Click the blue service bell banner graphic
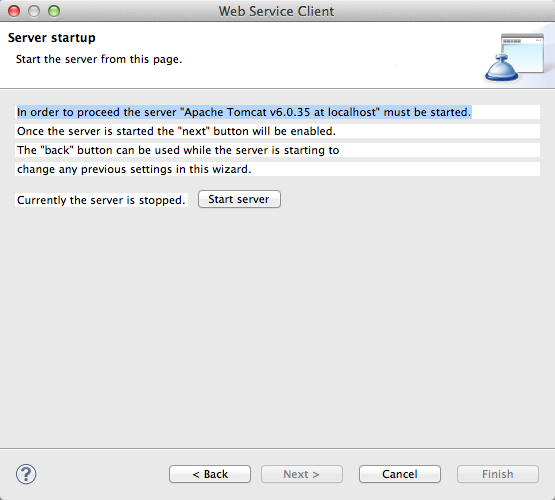Viewport: 555px width, 500px height. point(501,68)
